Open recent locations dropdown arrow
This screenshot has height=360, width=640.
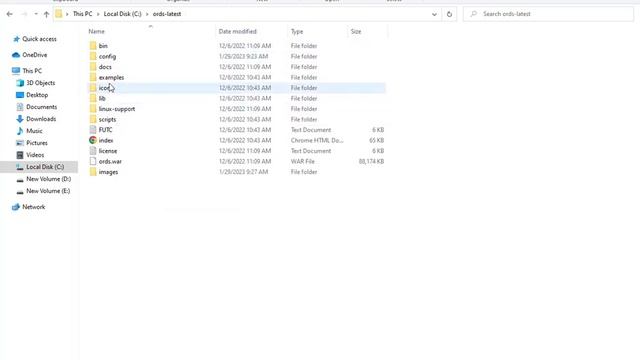(x=36, y=14)
